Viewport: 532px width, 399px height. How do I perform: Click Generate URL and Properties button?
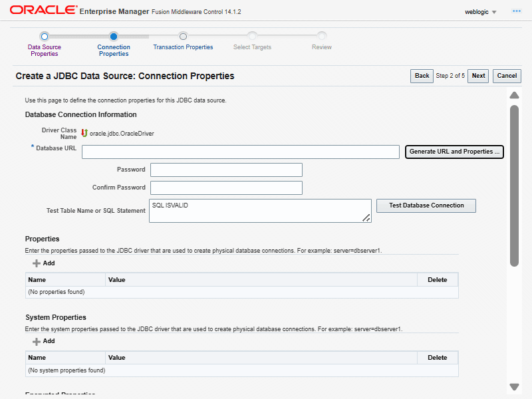click(x=454, y=152)
